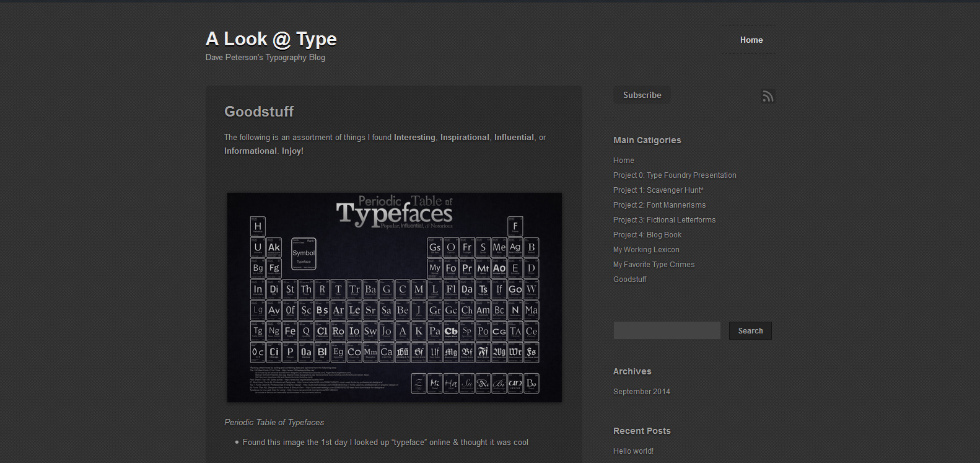Open My Working Lexicon link
The height and width of the screenshot is (463, 980).
pos(646,250)
